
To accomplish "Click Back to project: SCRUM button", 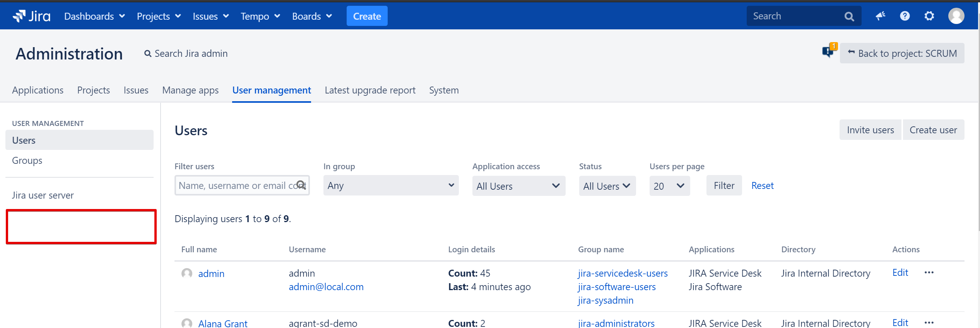I will [902, 53].
